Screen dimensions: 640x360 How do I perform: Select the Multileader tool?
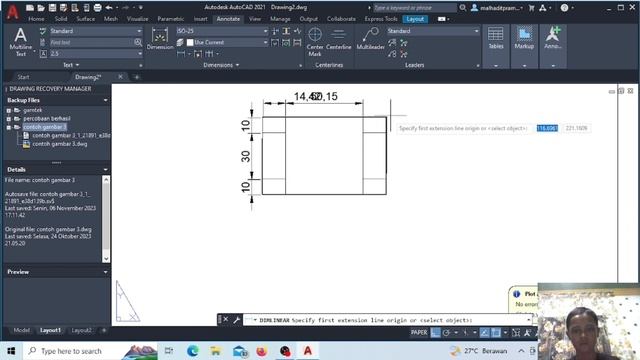pos(370,39)
